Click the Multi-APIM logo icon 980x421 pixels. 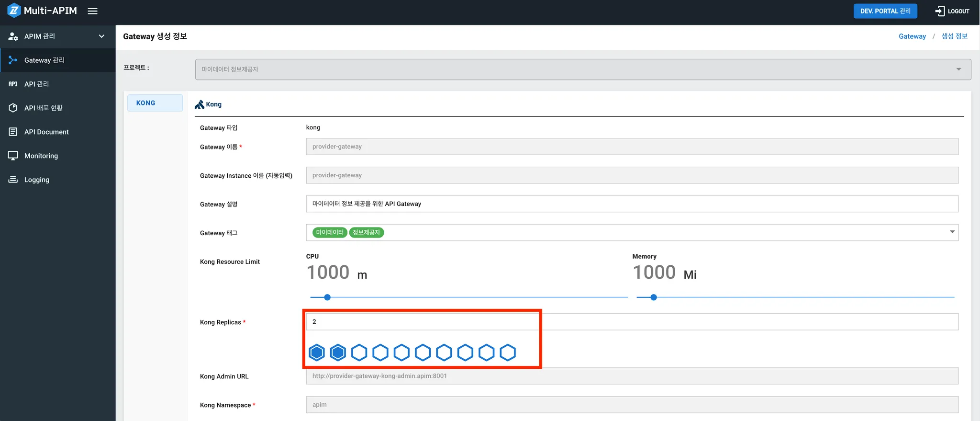click(14, 10)
